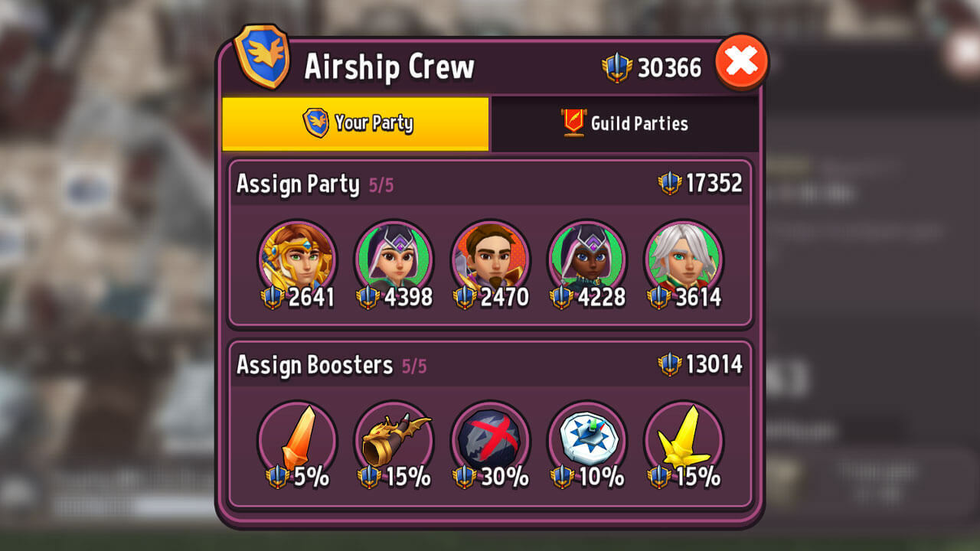Click the booster power 13014 icon

click(x=669, y=364)
